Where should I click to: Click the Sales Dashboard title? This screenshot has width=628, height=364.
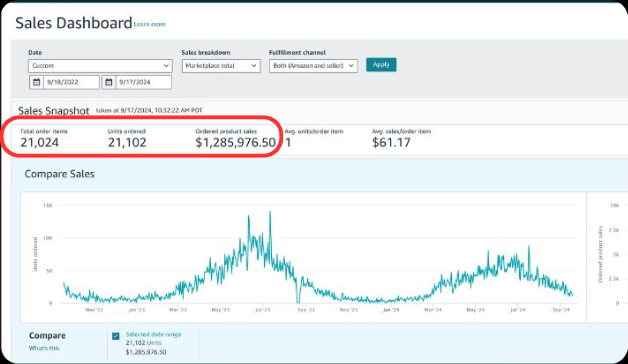(74, 23)
